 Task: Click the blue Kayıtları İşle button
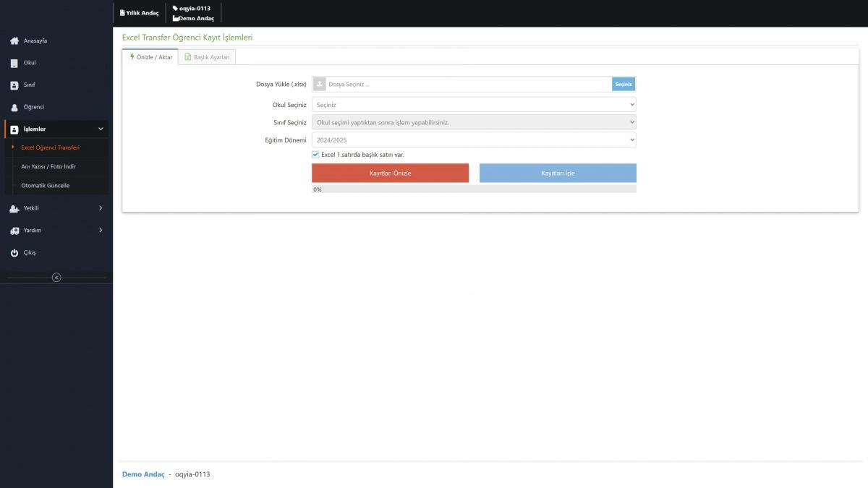click(558, 174)
